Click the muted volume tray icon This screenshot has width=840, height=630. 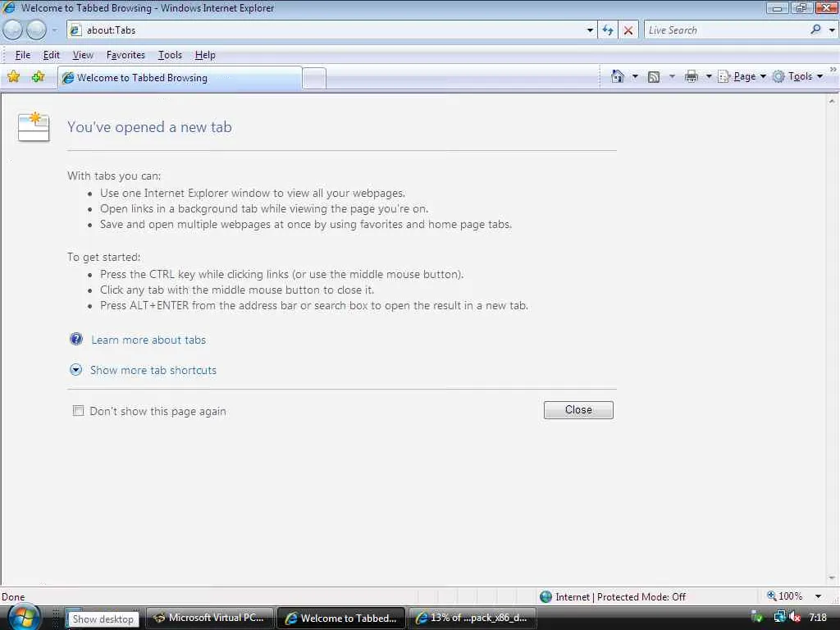click(x=795, y=617)
